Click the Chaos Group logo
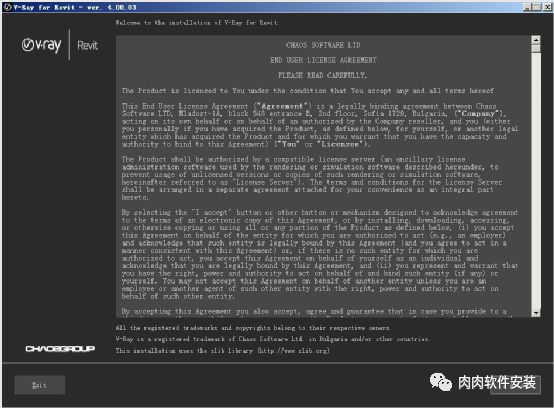The width and height of the screenshot is (554, 408). [60, 349]
